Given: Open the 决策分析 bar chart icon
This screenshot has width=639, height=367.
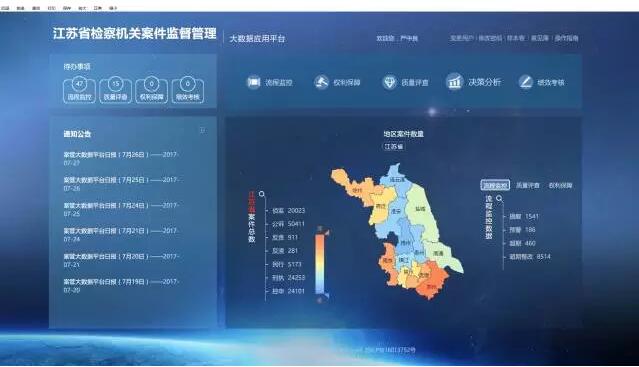Looking at the screenshot, I should pyautogui.click(x=454, y=82).
